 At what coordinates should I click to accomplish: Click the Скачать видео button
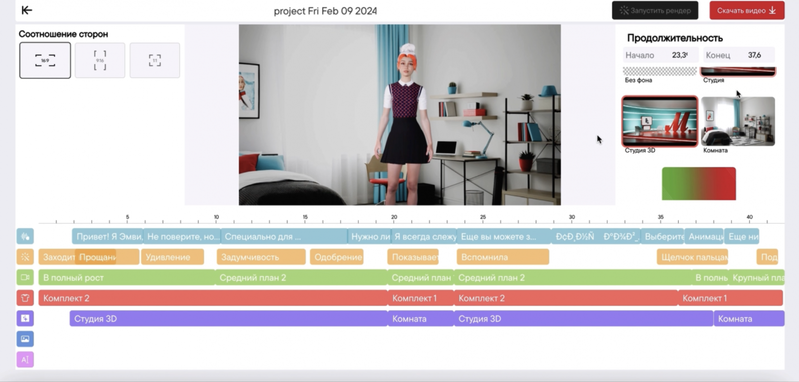[747, 10]
